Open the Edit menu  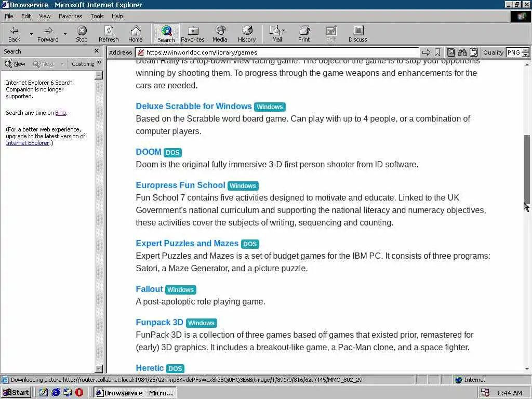pyautogui.click(x=26, y=16)
